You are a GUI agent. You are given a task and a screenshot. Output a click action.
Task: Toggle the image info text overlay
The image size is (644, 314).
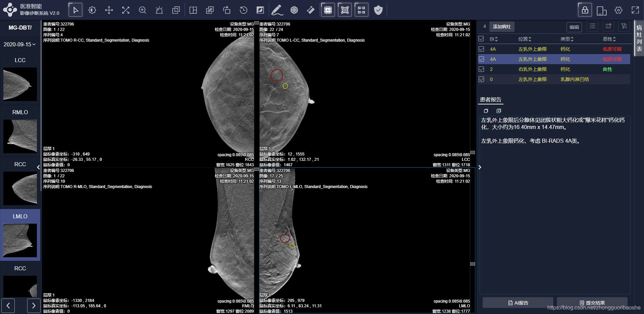[362, 10]
